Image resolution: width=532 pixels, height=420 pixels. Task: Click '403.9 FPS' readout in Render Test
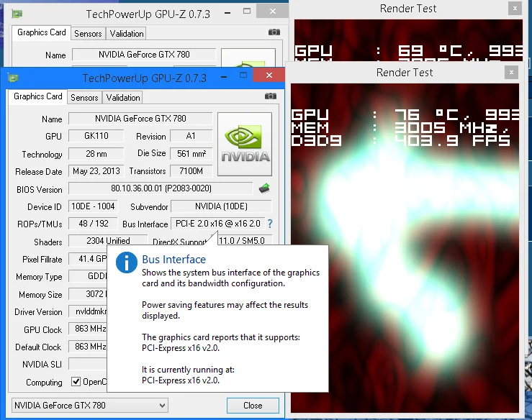(452, 140)
